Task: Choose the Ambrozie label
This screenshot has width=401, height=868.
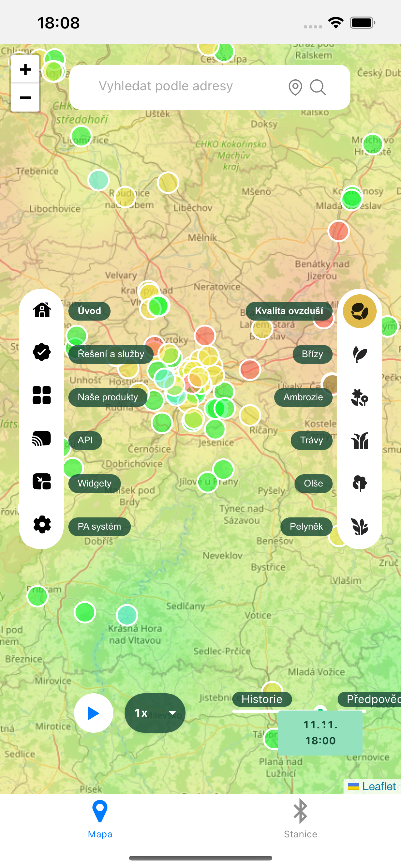Action: tap(303, 397)
